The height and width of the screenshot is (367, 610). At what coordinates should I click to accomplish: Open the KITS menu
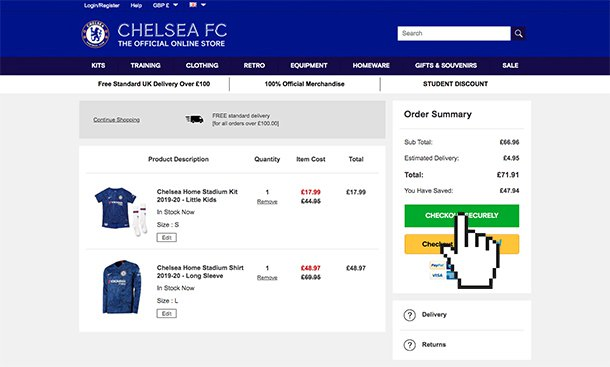[x=98, y=65]
